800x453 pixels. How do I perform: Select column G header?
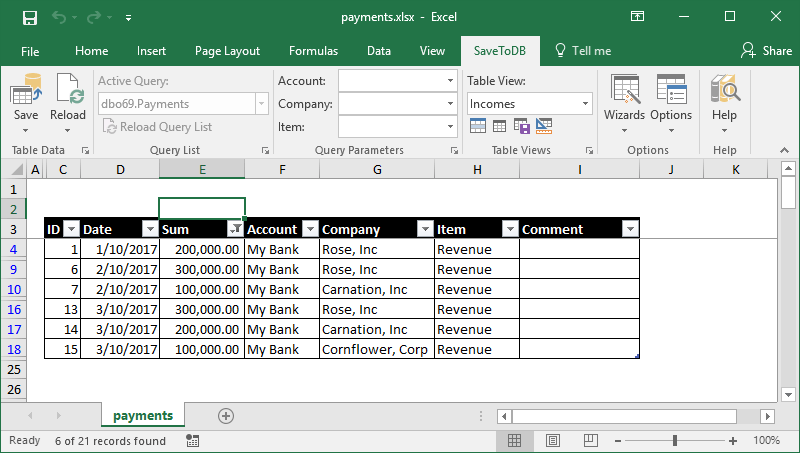(377, 169)
